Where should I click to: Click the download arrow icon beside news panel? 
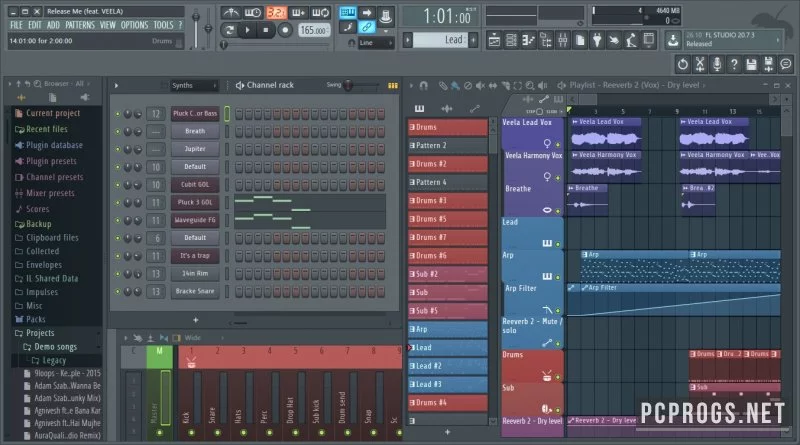click(673, 40)
